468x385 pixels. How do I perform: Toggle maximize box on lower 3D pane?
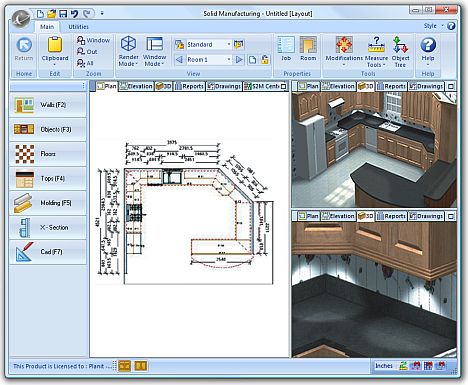point(451,216)
